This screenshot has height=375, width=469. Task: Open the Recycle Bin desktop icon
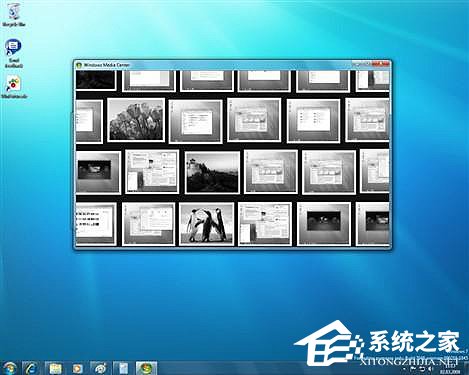(x=13, y=15)
